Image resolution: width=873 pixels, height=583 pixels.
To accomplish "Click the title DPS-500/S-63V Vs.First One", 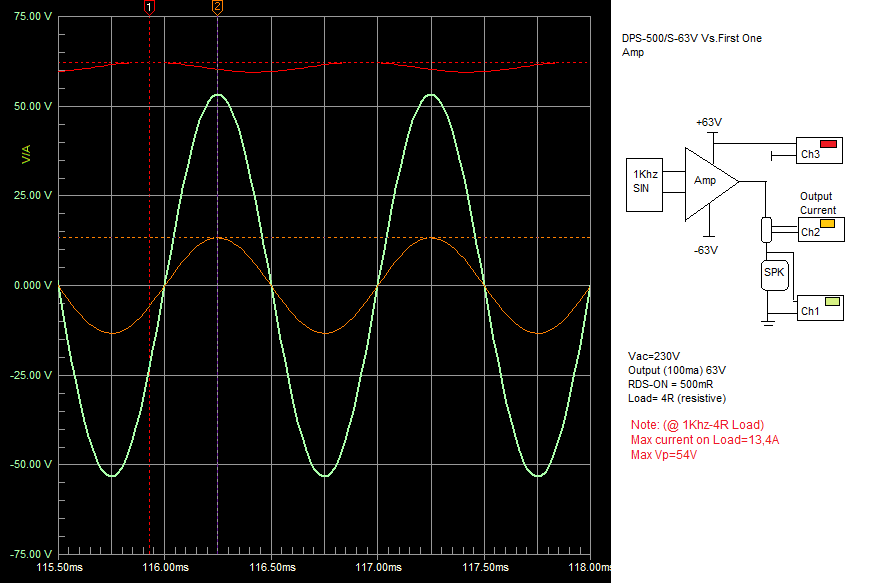I will coord(691,38).
